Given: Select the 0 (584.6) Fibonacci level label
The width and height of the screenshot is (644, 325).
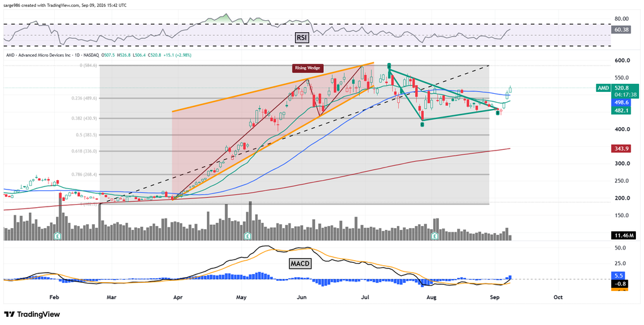Looking at the screenshot, I should 89,66.
